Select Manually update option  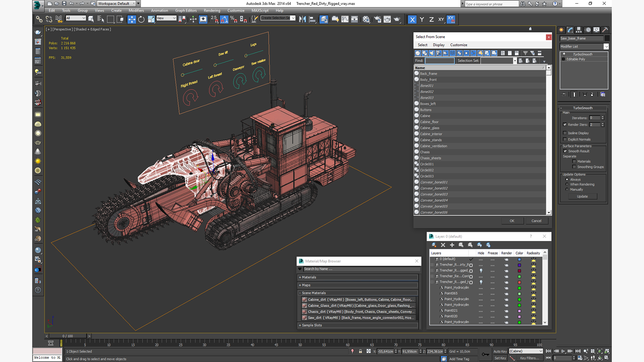pos(567,189)
